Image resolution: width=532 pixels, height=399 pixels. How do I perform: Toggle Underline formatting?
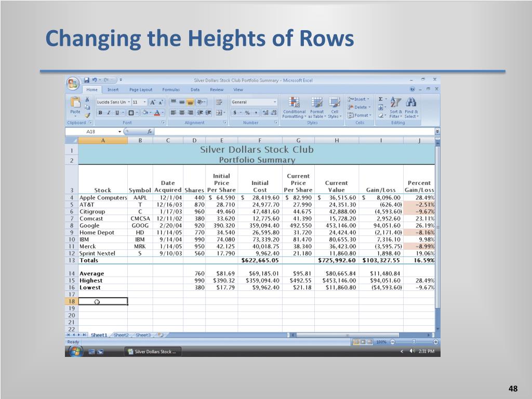pos(117,113)
